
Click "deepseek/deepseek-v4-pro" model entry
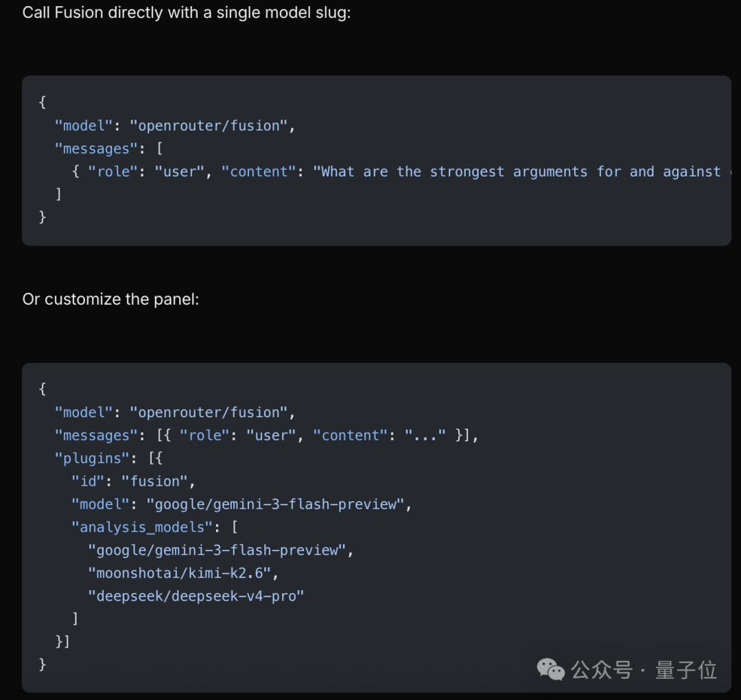[x=196, y=596]
